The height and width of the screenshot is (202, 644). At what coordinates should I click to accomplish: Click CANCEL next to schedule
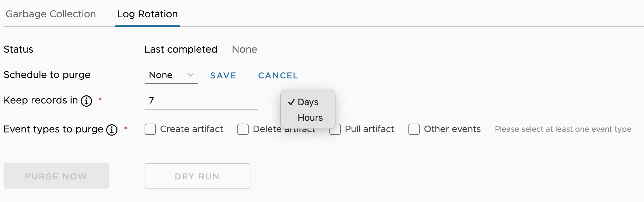click(x=278, y=76)
